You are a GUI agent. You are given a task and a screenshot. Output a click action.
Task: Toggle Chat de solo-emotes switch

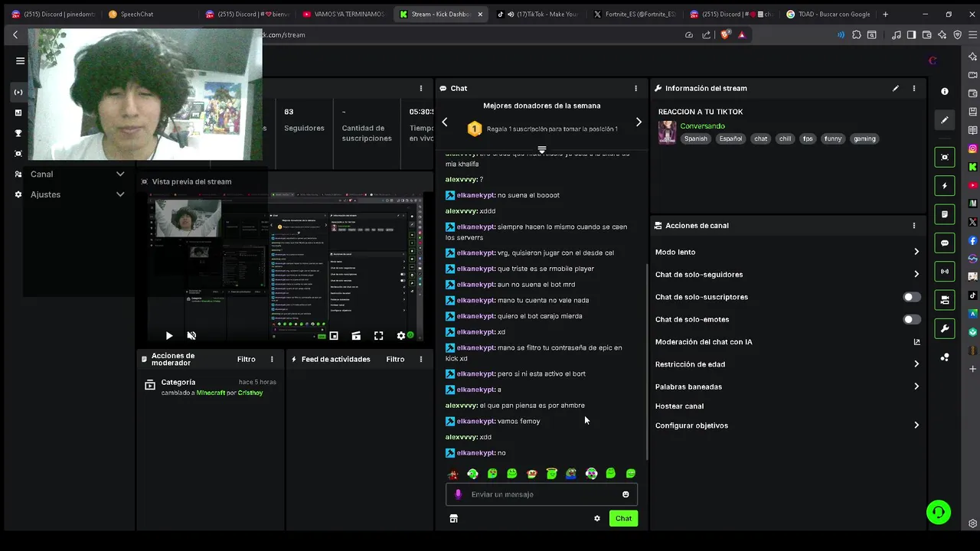[x=912, y=319]
